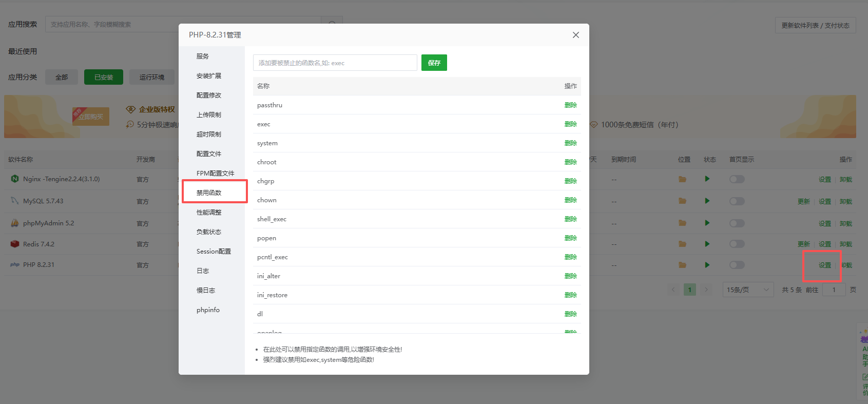Viewport: 868px width, 404px height.
Task: Open the 慢日志 section
Action: [x=206, y=291]
